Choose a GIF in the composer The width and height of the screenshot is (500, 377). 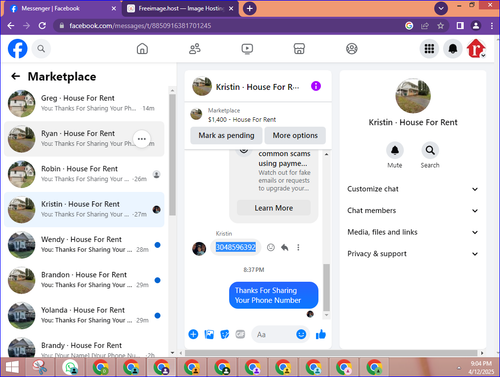click(240, 334)
